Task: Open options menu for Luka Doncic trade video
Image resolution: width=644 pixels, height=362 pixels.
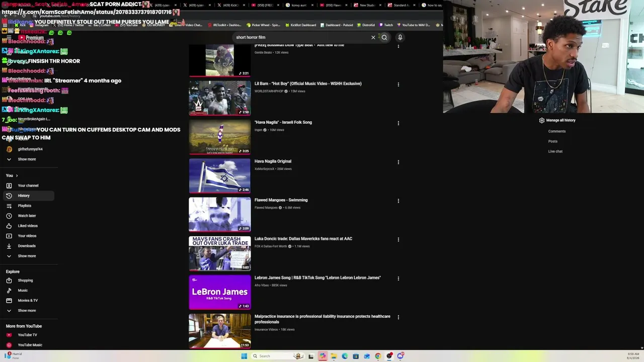Action: [x=398, y=239]
